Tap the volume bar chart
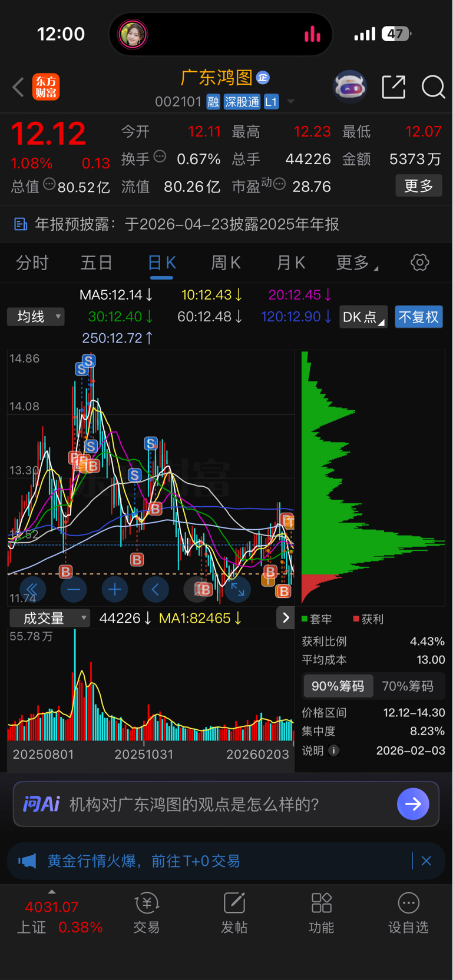Screen dimensions: 453x980 coord(151,685)
